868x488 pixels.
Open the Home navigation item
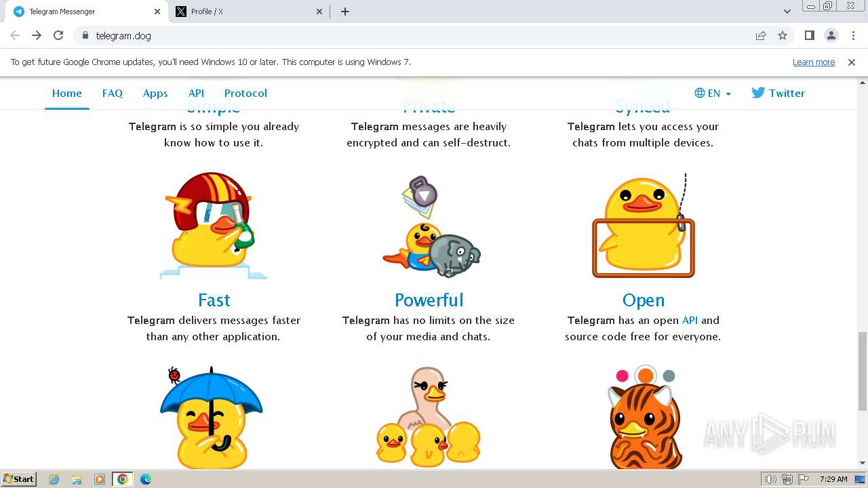[67, 94]
